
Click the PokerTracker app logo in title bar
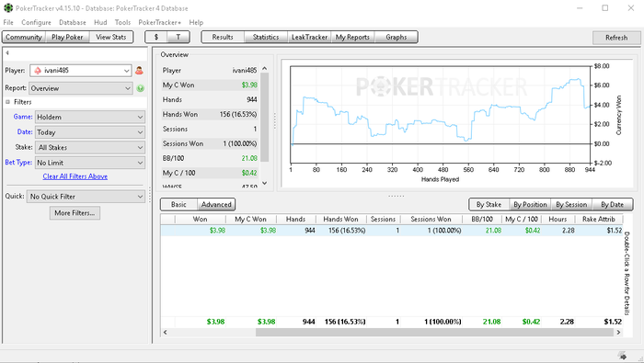tap(8, 7)
